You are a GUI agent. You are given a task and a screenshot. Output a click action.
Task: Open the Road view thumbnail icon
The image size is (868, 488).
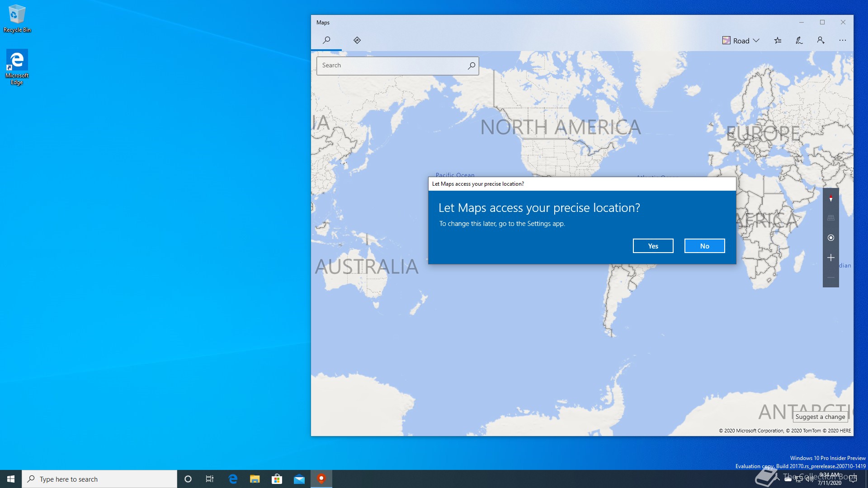click(726, 41)
